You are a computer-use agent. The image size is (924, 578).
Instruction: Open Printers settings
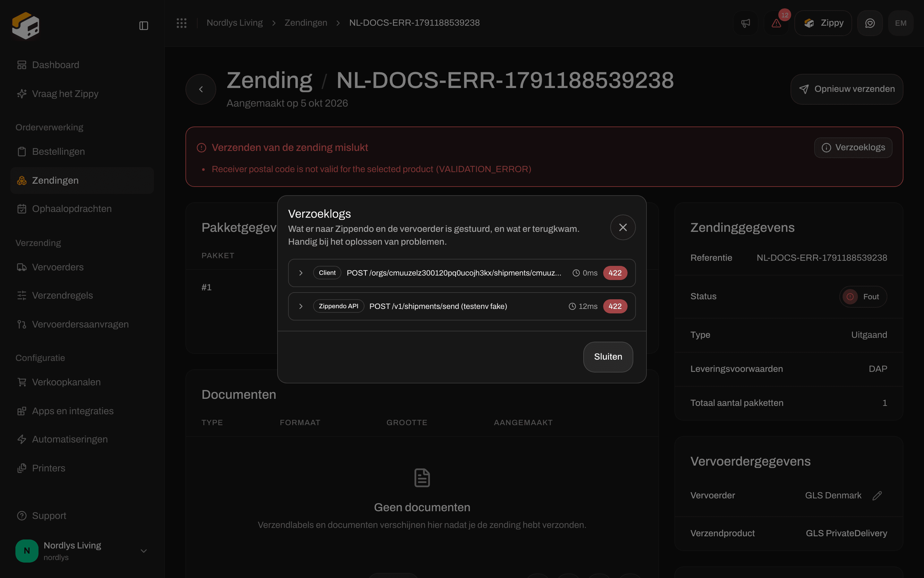tap(82, 468)
